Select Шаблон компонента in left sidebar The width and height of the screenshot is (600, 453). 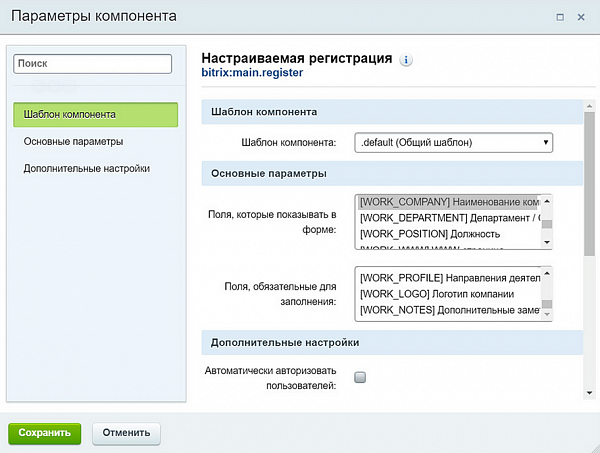pos(95,115)
